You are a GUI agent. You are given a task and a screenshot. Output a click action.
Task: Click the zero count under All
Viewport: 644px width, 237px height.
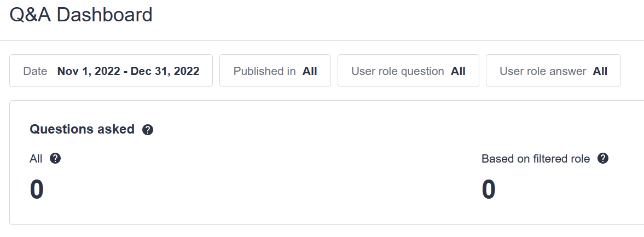coord(37,189)
